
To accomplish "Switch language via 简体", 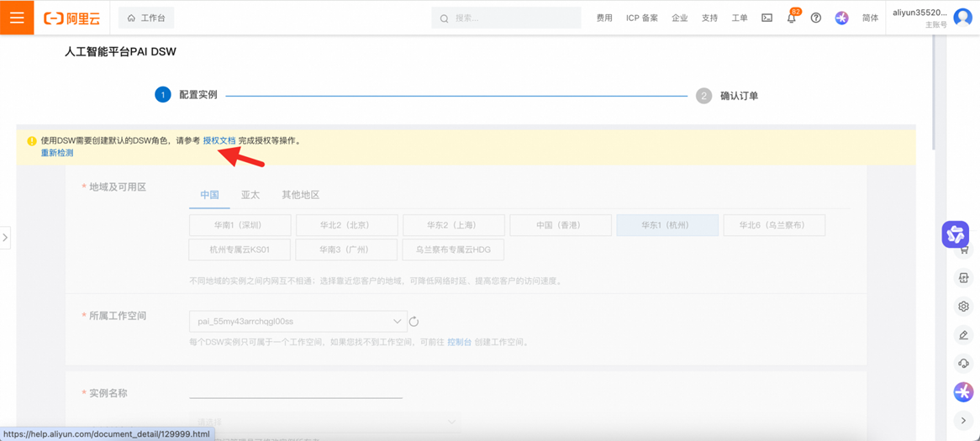I will pos(870,18).
